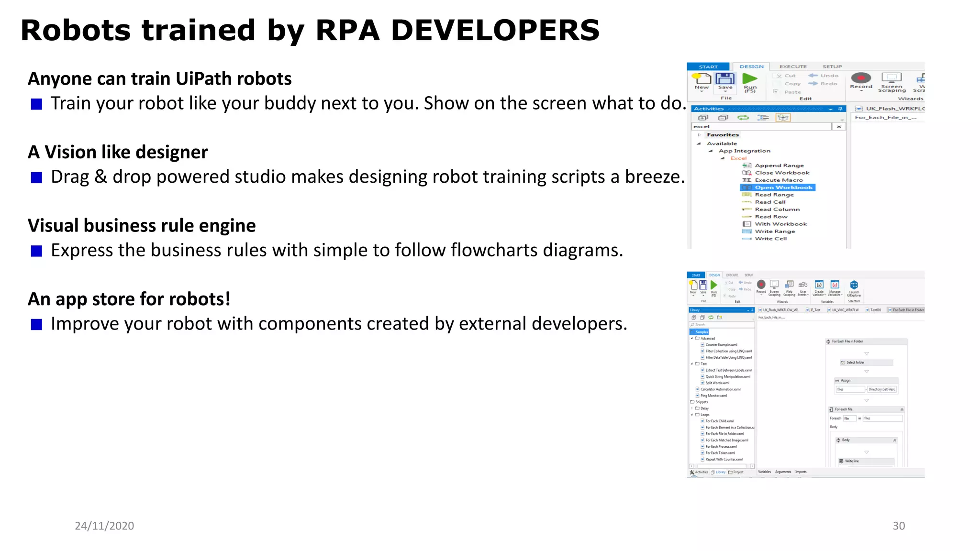
Task: Choose the Write Range activity
Action: pyautogui.click(x=775, y=231)
